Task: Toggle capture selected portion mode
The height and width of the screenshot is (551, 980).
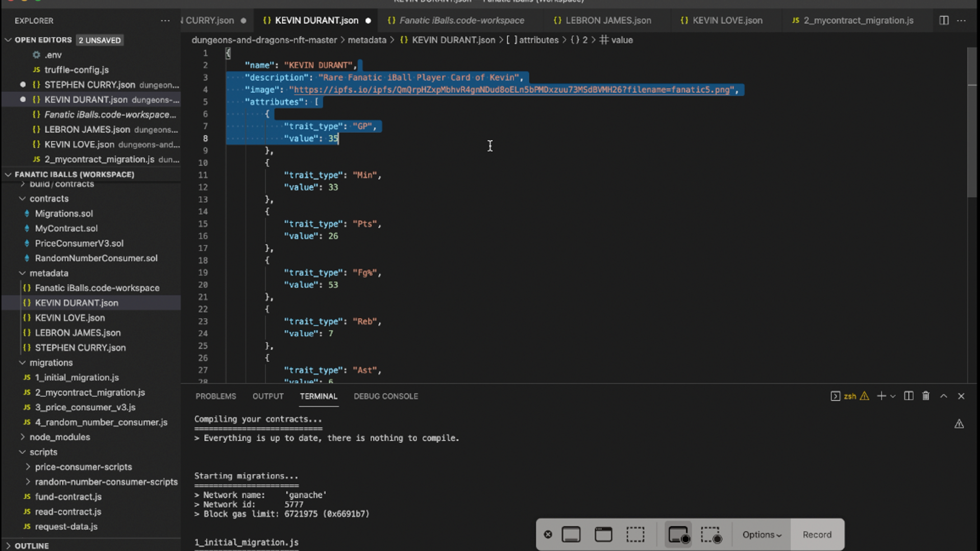Action: 635,535
